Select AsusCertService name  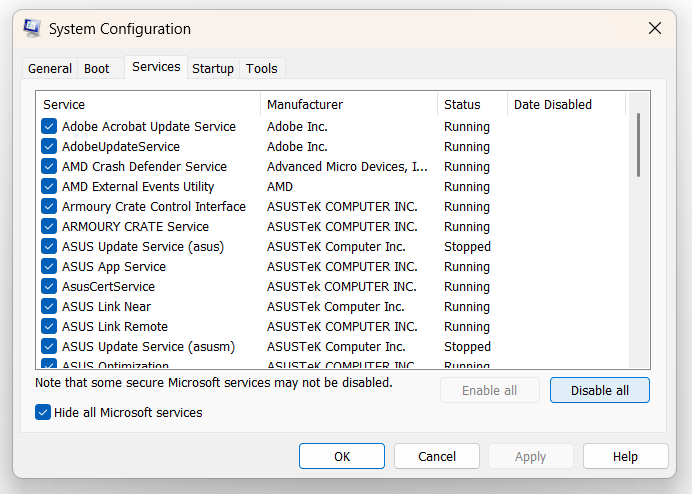coord(109,287)
